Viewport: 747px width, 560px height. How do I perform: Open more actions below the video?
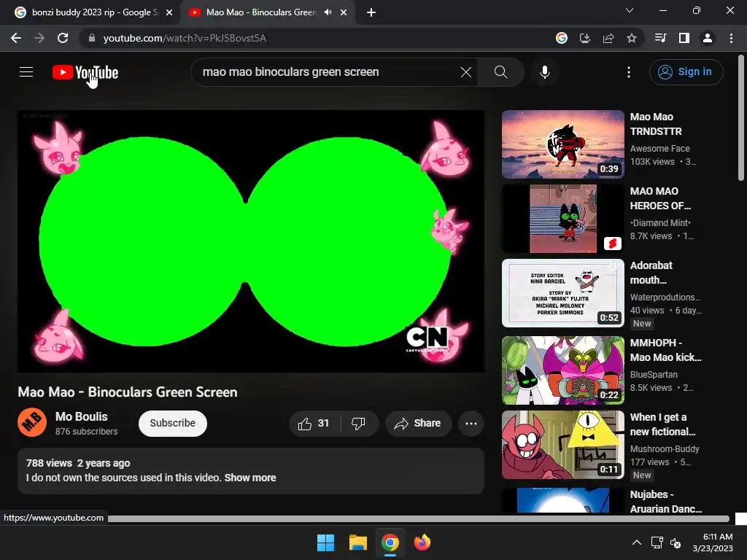tap(471, 424)
